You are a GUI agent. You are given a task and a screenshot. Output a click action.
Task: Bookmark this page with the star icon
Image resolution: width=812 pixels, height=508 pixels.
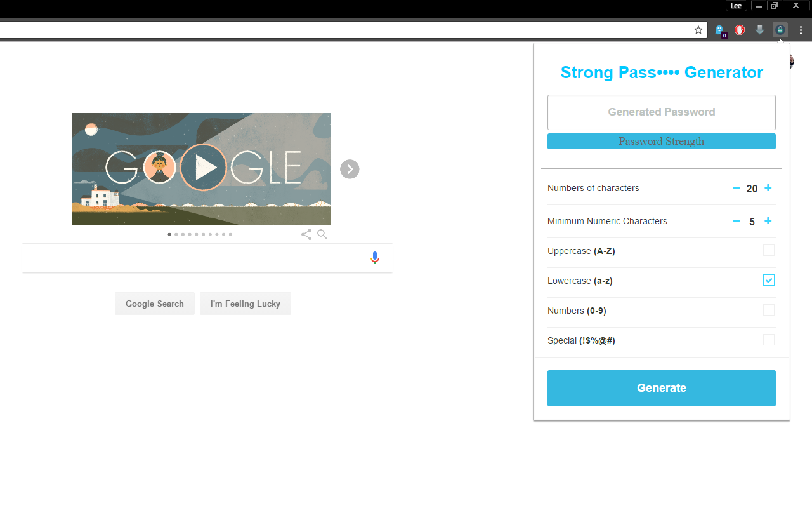pyautogui.click(x=698, y=30)
